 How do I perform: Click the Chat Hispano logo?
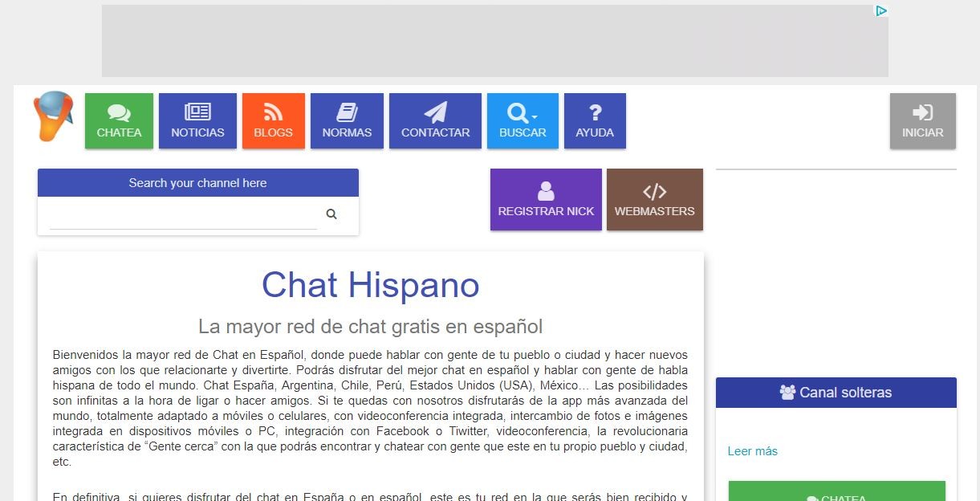click(x=51, y=120)
